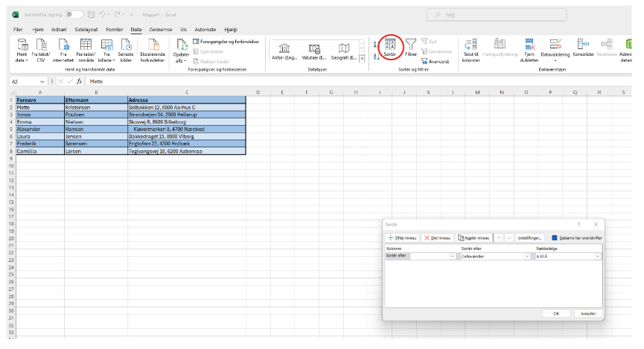This screenshot has width=644, height=349.
Task: Expand the Name Box dropdown arrow
Action: click(42, 82)
